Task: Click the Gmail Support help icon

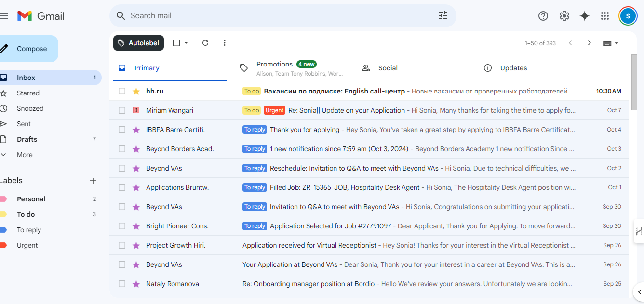Action: coord(543,16)
